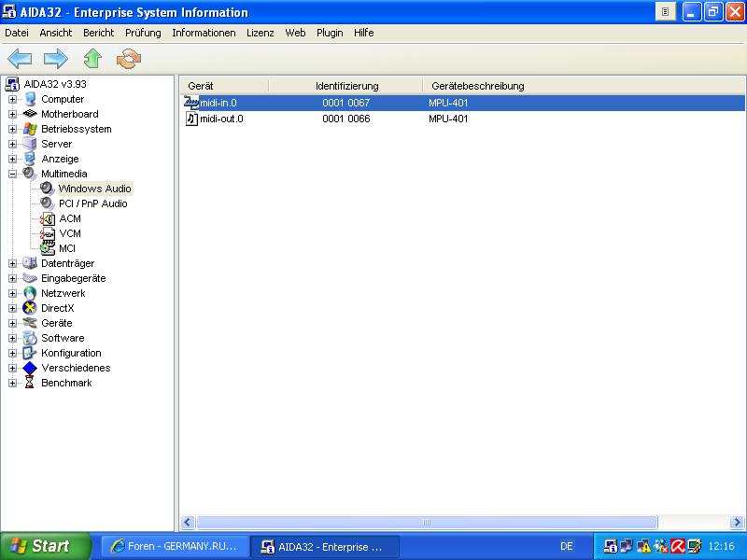Open the Ansicht menu
747x560 pixels.
(56, 33)
